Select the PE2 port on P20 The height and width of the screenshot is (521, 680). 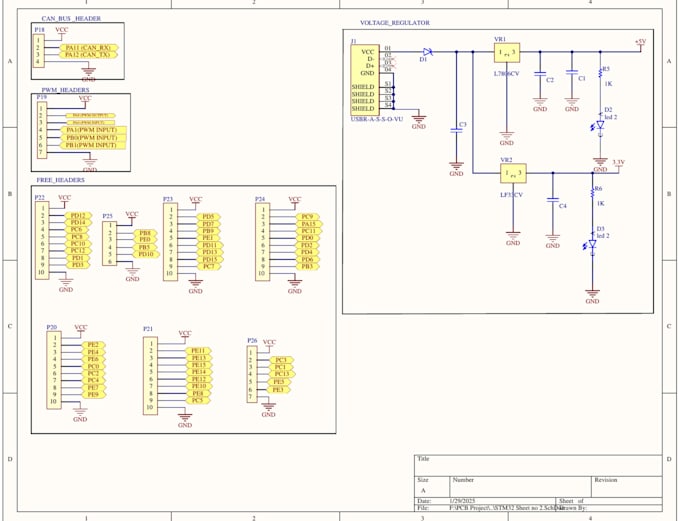tap(94, 345)
